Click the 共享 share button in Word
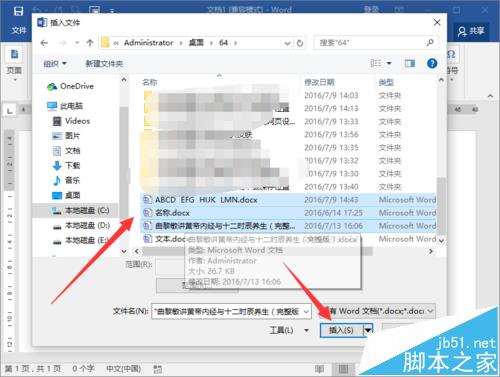Screen dimensions: 500x377 (x=471, y=31)
